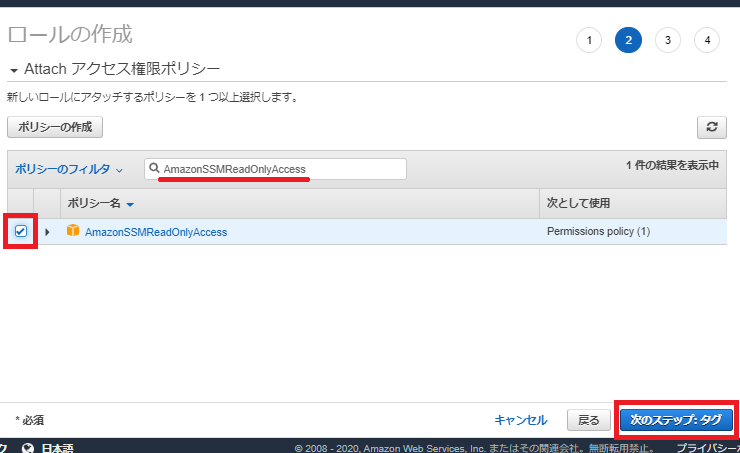Focus the policy search input field

point(275,169)
